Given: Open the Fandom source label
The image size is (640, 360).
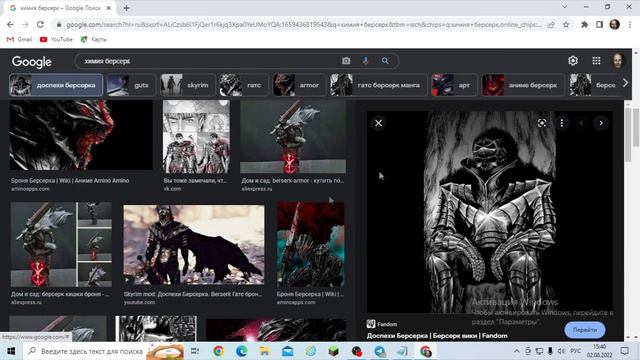Looking at the screenshot, I should point(382,324).
